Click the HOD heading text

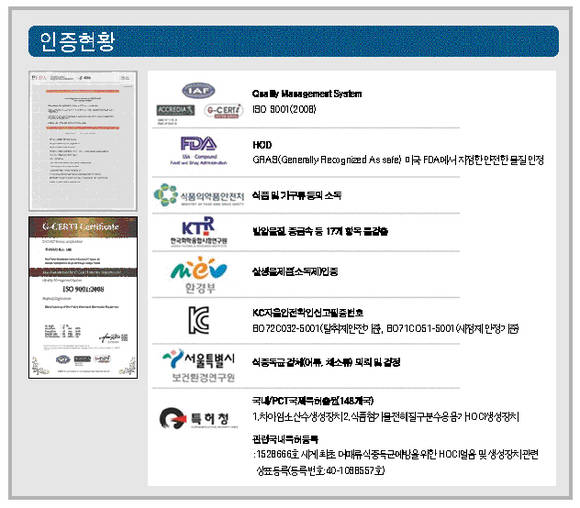tap(262, 145)
